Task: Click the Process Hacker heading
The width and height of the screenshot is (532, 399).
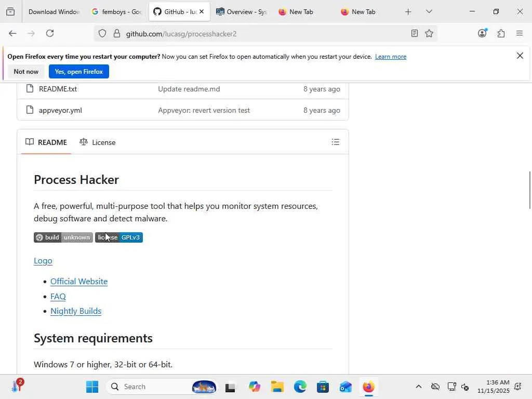Action: [x=76, y=179]
